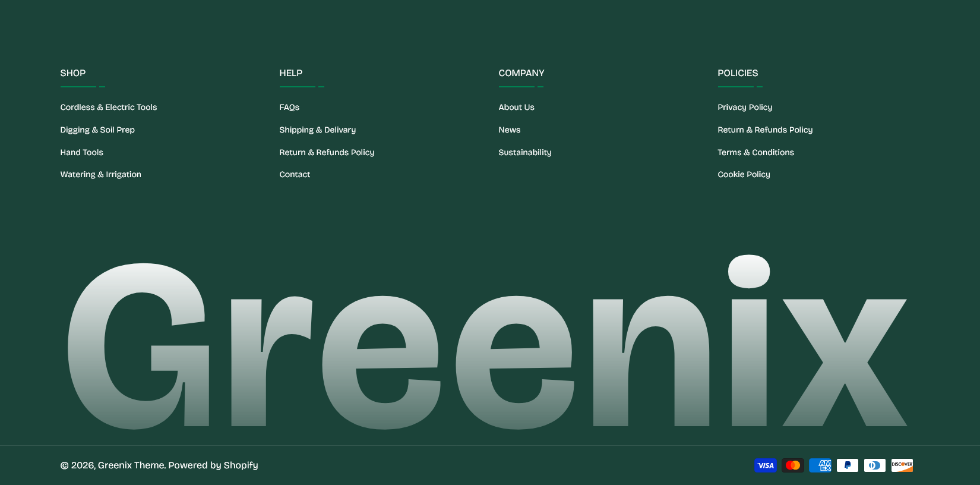Click the Visa payment icon

[x=766, y=465]
